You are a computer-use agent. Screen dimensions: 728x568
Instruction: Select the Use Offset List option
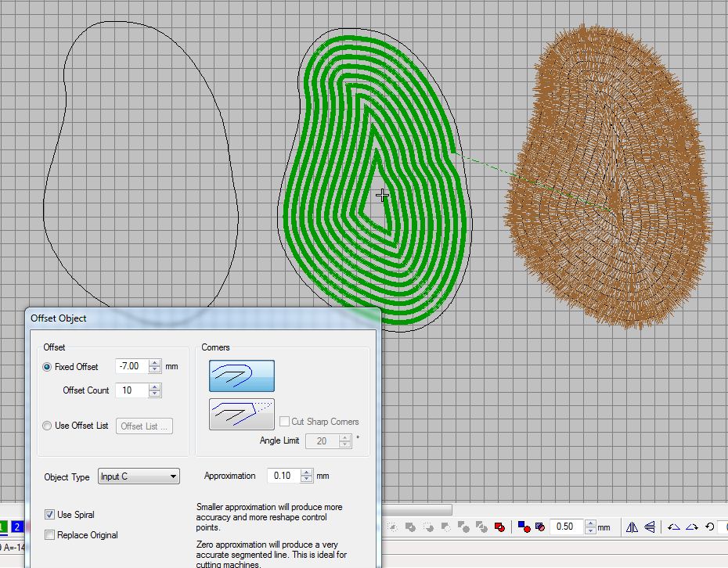47,426
